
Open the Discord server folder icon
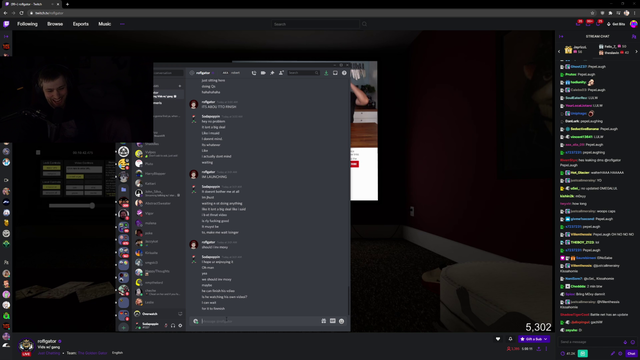(124, 190)
